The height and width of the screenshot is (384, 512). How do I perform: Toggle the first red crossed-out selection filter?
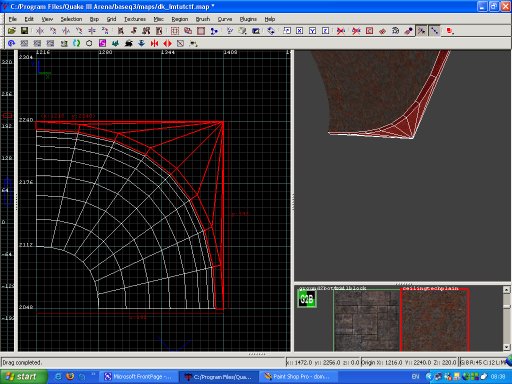341,31
